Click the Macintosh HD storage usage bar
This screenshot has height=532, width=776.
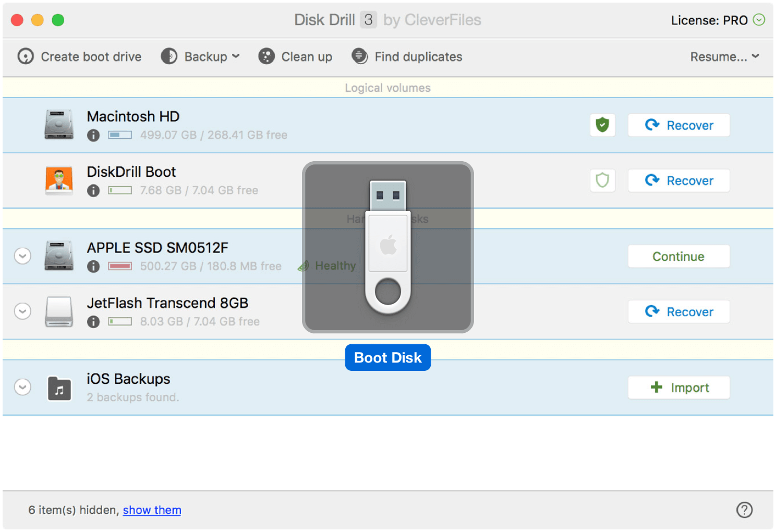[x=120, y=135]
